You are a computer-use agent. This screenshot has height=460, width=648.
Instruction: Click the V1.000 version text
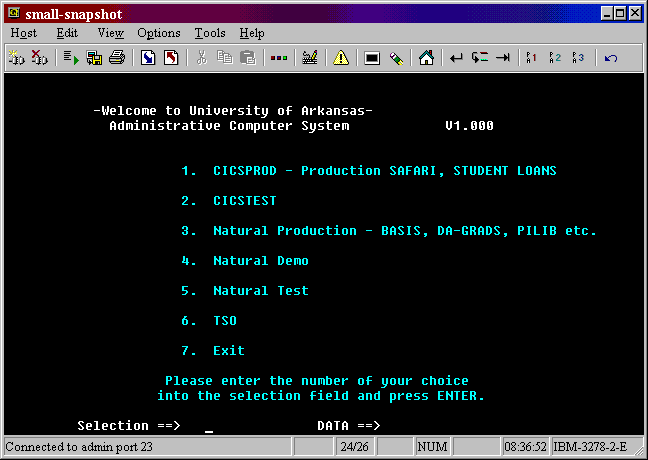tap(469, 126)
